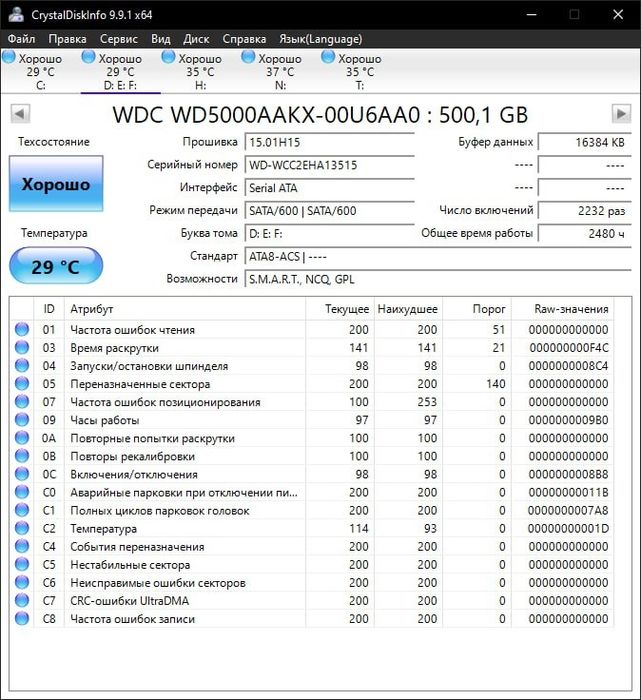Click the Порог column header
This screenshot has height=700, width=641.
477,309
